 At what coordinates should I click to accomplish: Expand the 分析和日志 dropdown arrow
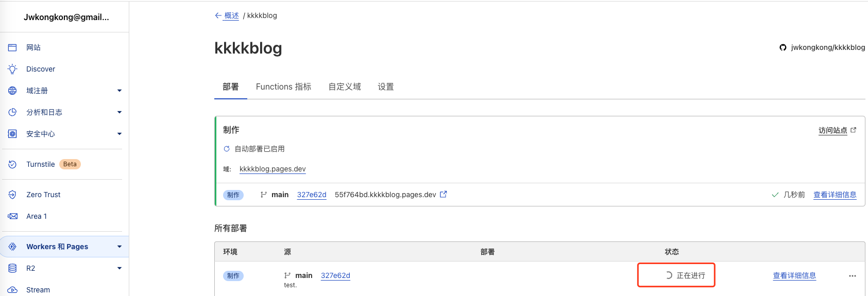(120, 112)
